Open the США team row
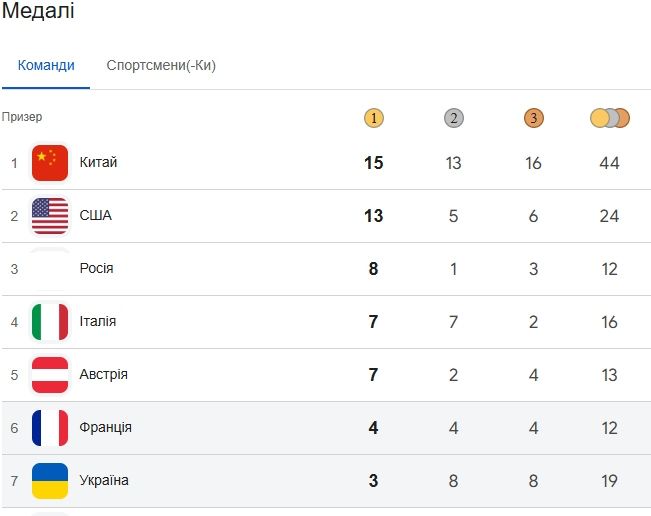Screen dimensions: 651x516 tap(95, 216)
